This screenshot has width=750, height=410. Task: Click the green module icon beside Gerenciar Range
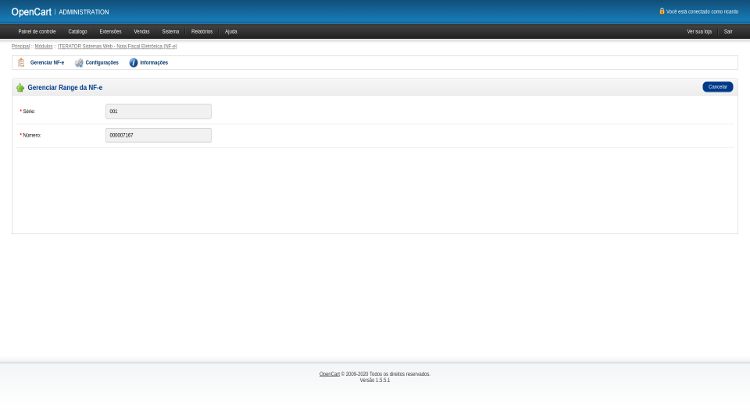(20, 88)
